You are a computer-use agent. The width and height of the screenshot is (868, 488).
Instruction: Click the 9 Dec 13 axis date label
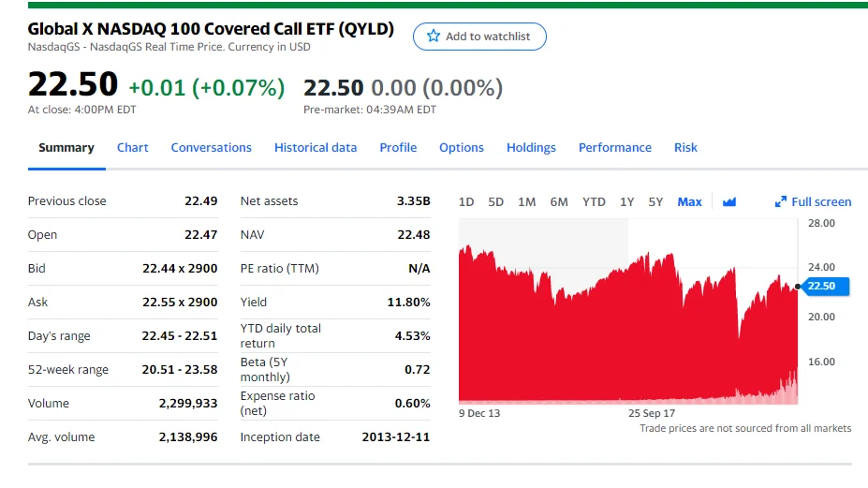click(479, 413)
